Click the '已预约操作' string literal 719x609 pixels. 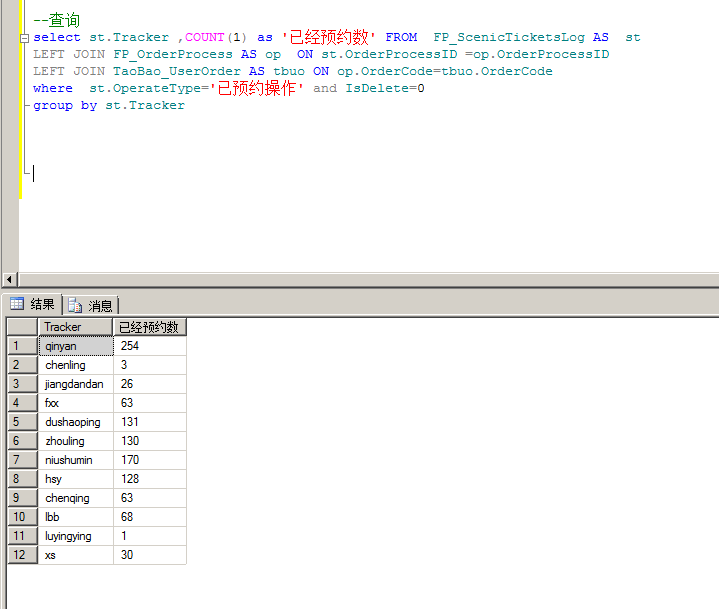tap(257, 88)
